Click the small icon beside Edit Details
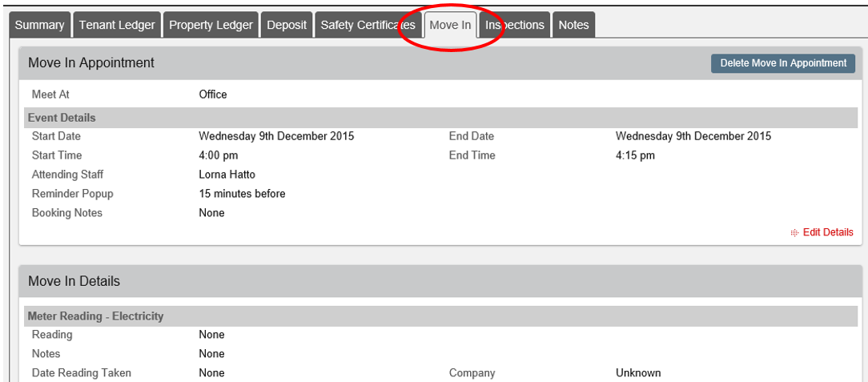This screenshot has height=382, width=868. coord(795,232)
